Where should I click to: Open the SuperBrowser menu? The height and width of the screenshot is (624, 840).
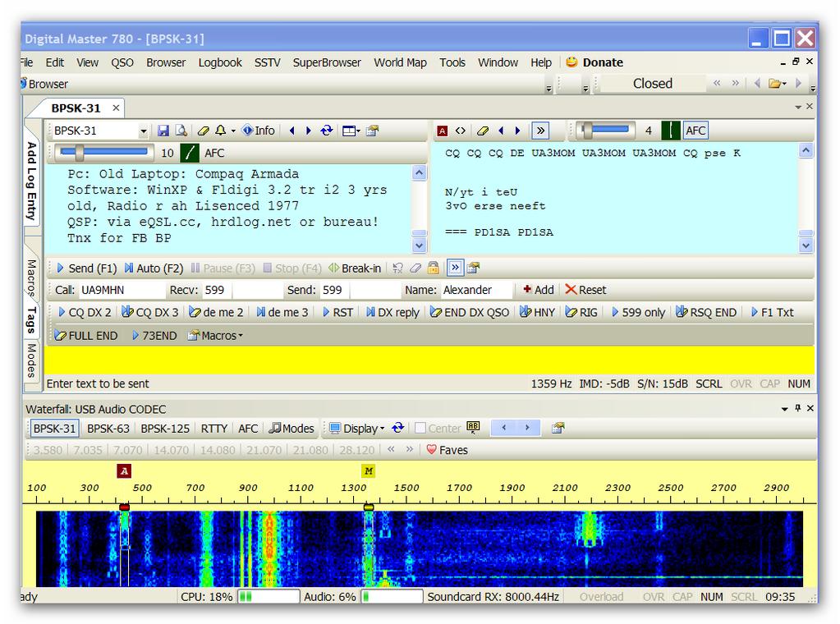[x=327, y=62]
